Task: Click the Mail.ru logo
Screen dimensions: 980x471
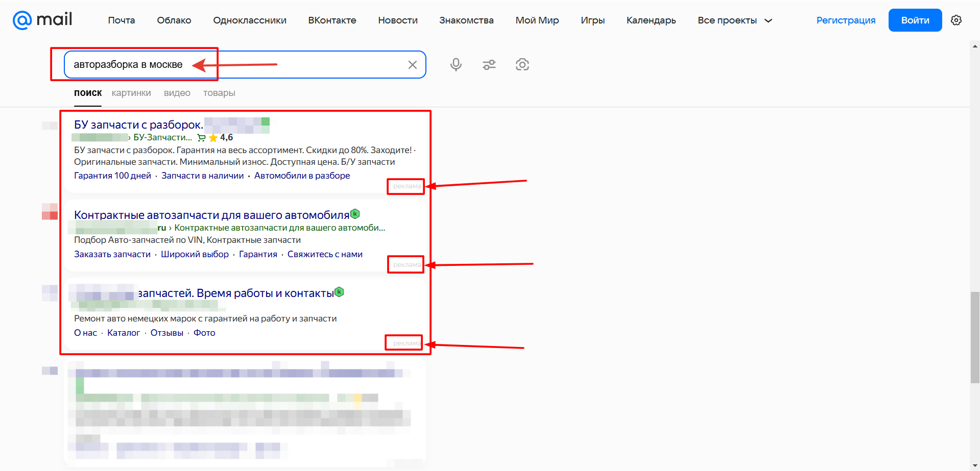Action: point(42,20)
